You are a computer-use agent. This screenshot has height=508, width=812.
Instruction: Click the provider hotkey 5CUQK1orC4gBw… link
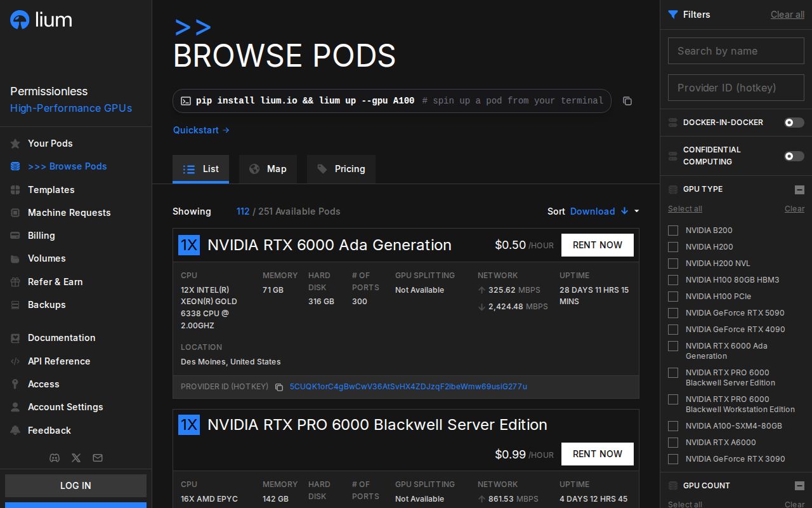pyautogui.click(x=409, y=387)
